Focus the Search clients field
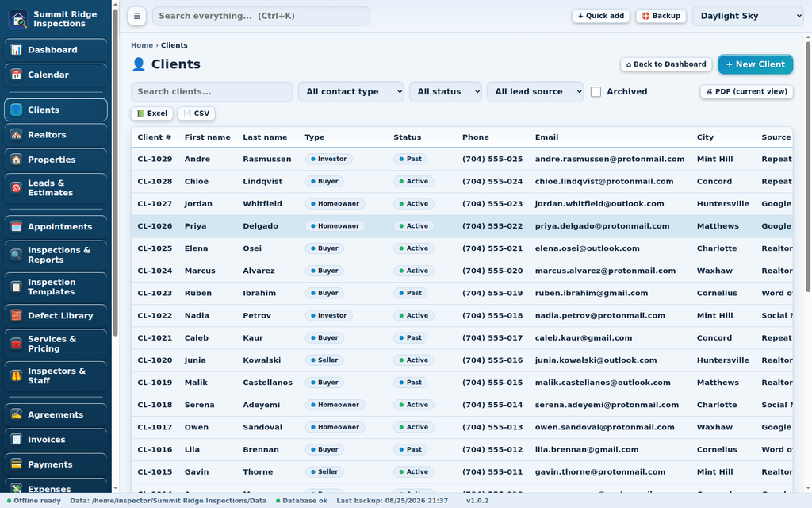The height and width of the screenshot is (508, 812). coord(212,92)
